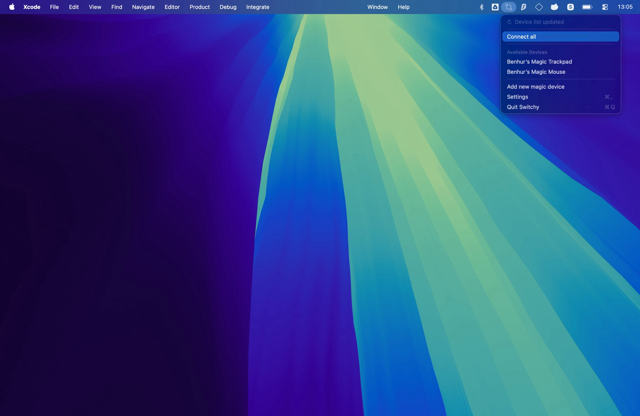640x416 pixels.
Task: Open the File menu
Action: click(54, 7)
